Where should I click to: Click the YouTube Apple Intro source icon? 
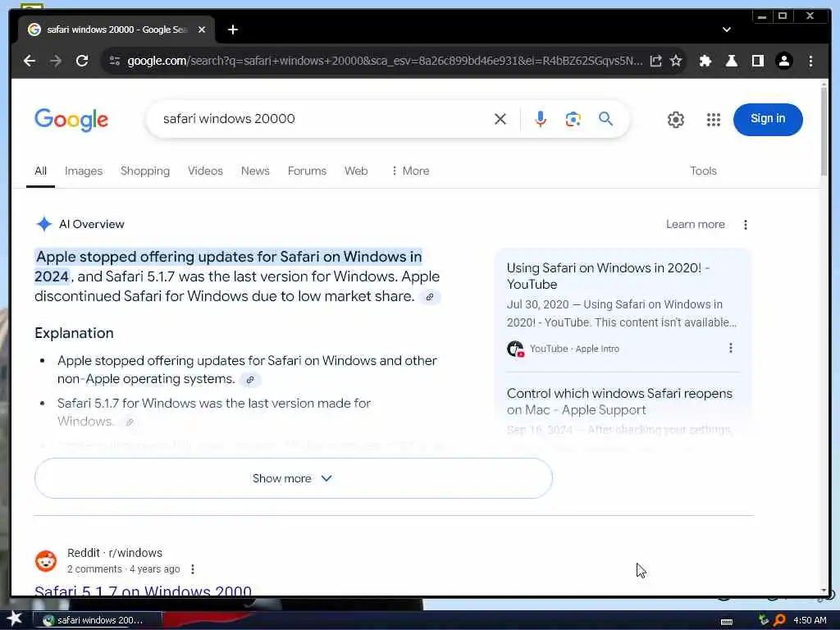515,349
